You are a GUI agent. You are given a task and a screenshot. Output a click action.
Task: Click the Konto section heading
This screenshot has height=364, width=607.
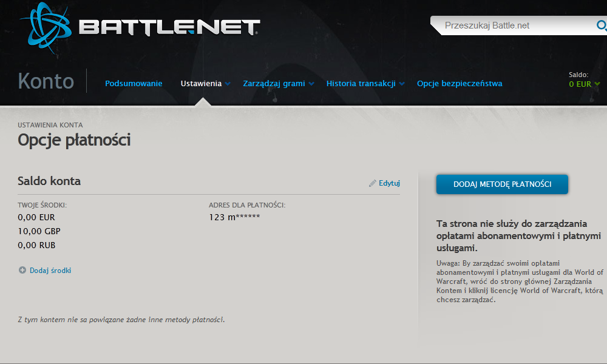(x=46, y=81)
